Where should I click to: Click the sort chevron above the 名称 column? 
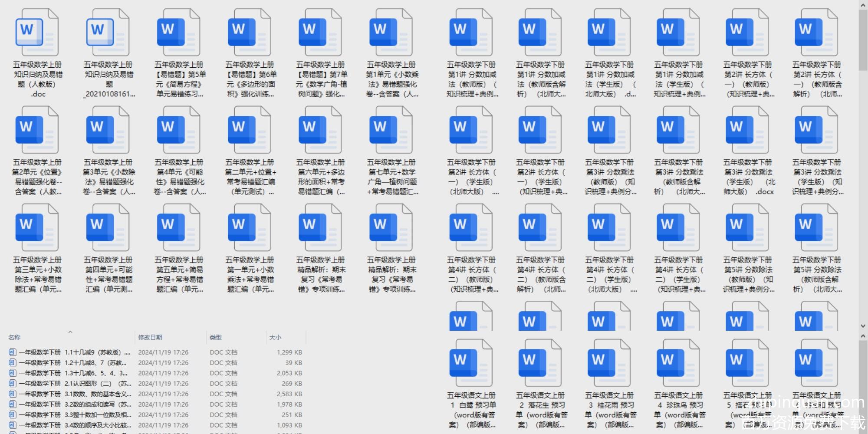(70, 332)
